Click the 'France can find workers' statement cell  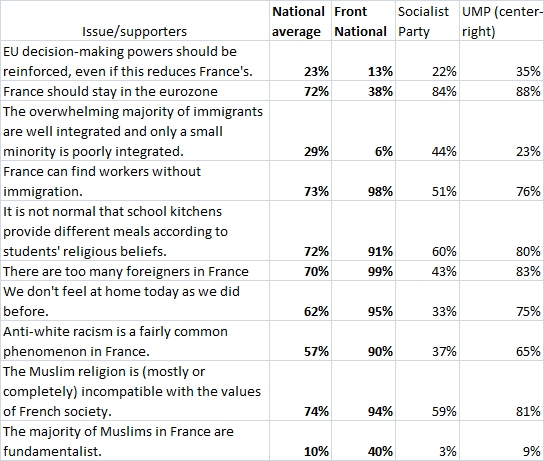click(135, 181)
